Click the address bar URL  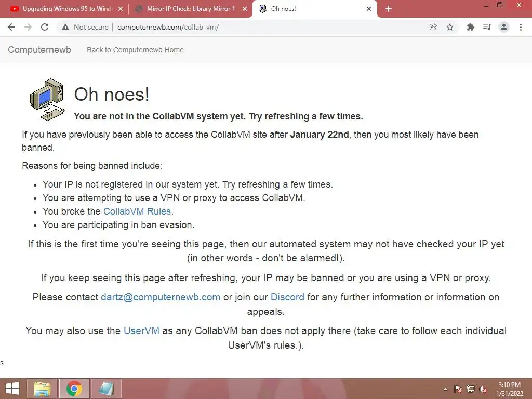pos(168,27)
